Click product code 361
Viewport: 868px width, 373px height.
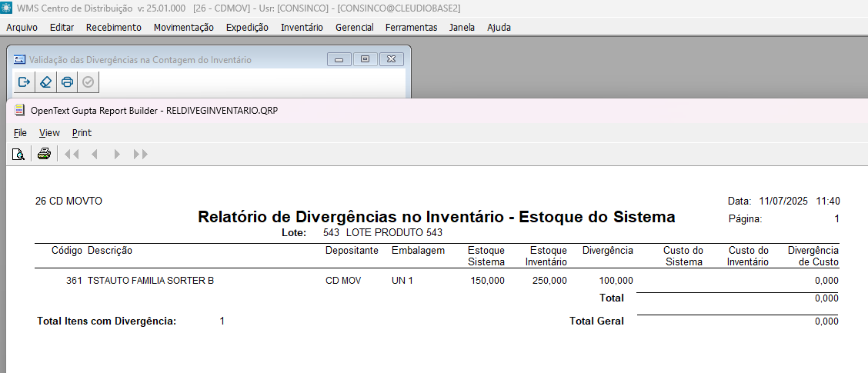pyautogui.click(x=74, y=281)
